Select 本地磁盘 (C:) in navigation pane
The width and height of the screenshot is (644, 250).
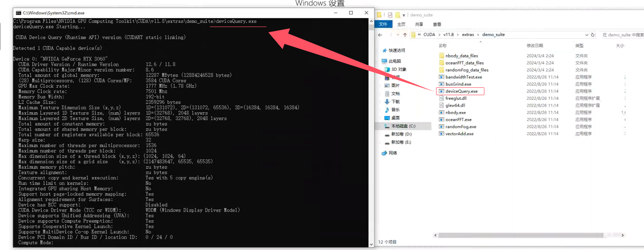point(403,126)
